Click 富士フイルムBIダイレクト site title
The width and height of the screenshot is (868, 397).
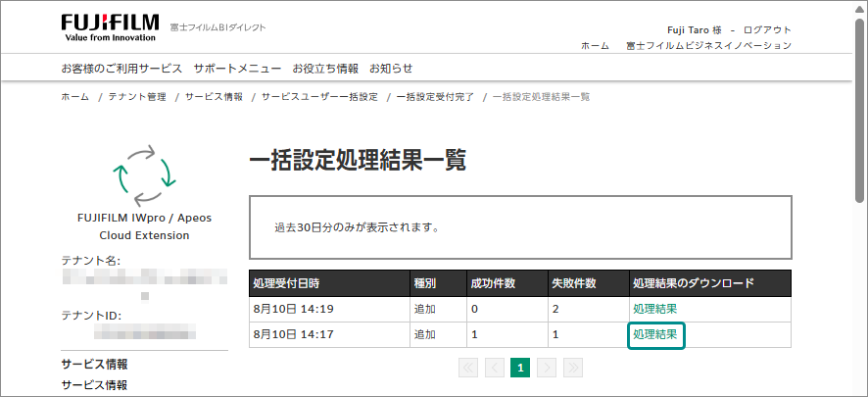point(218,27)
